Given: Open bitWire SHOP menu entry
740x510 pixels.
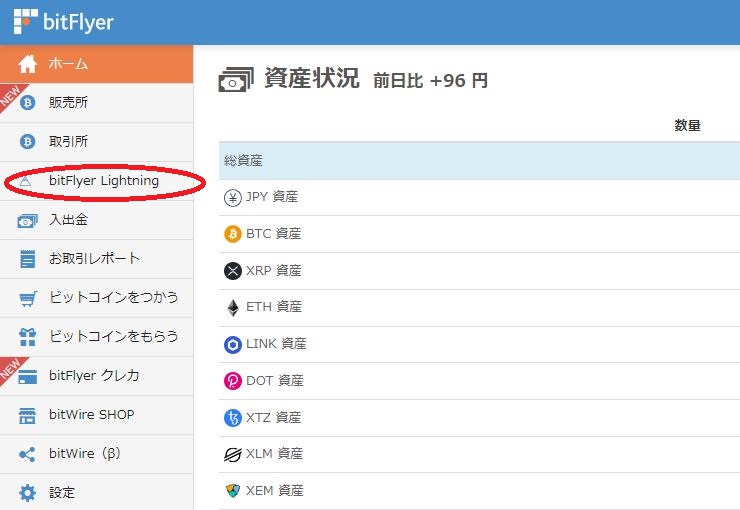Looking at the screenshot, I should [x=96, y=415].
